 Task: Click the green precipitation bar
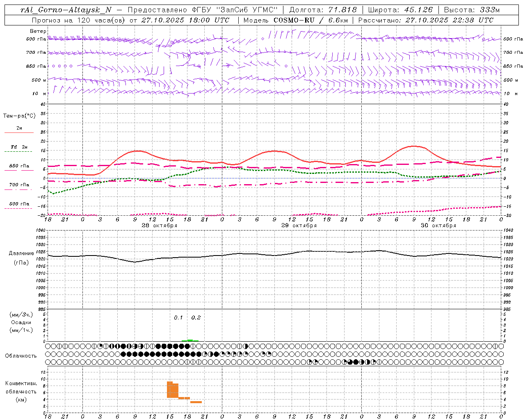pos(190,340)
